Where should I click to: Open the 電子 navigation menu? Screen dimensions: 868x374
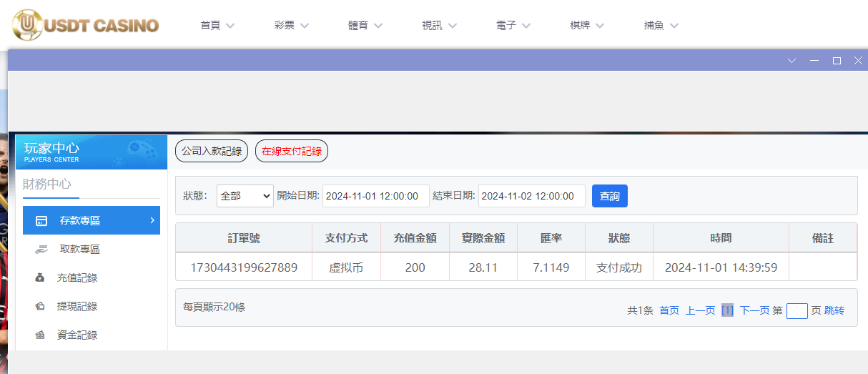coord(513,26)
